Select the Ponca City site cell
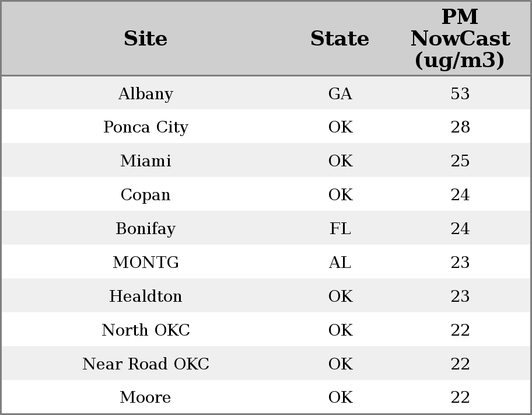This screenshot has width=532, height=415. [145, 127]
